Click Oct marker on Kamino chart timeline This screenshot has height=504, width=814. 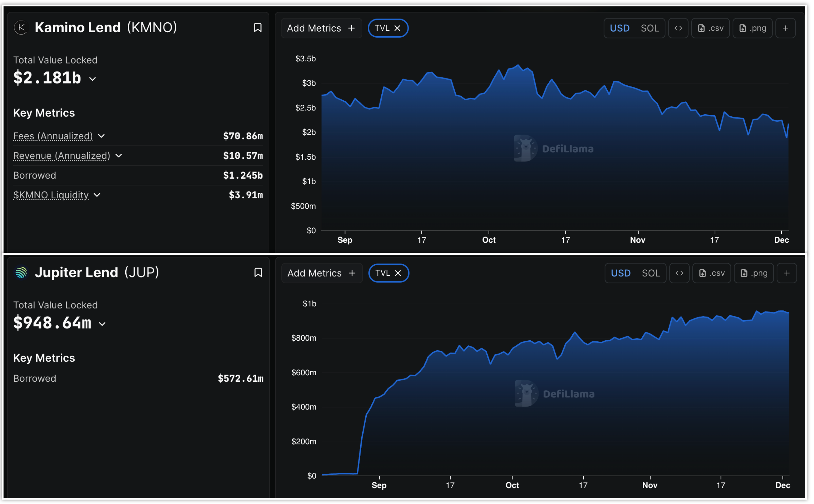[x=489, y=240]
